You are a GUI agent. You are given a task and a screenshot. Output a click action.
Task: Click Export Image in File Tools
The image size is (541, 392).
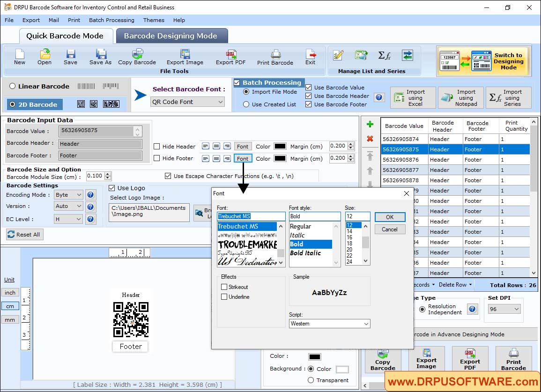click(185, 57)
